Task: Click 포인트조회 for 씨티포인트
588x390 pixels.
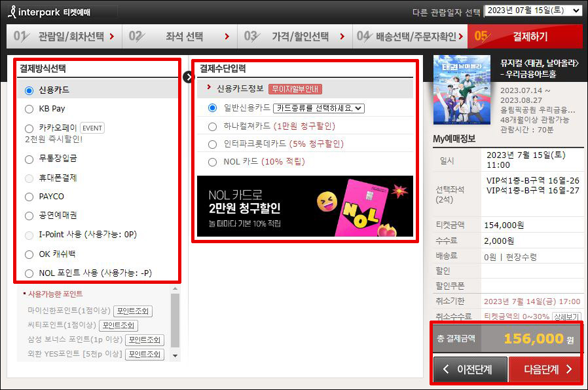Action: click(x=119, y=326)
